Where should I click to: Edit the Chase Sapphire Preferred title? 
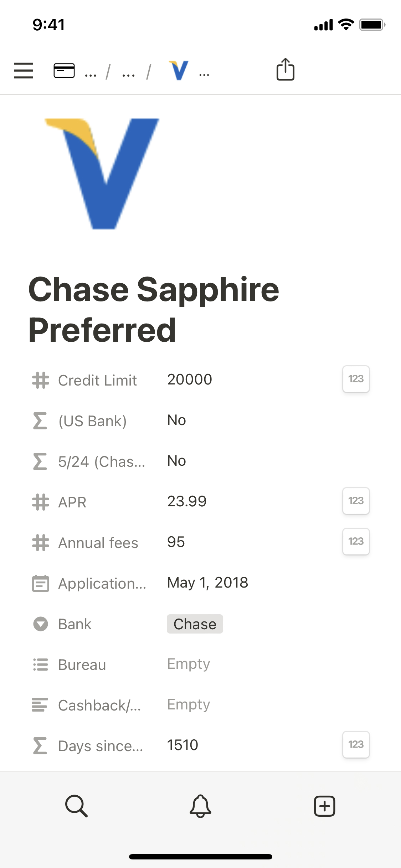(153, 309)
